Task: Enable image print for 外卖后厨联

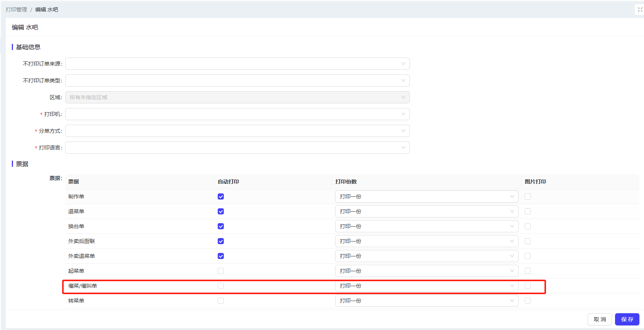Action: point(528,241)
